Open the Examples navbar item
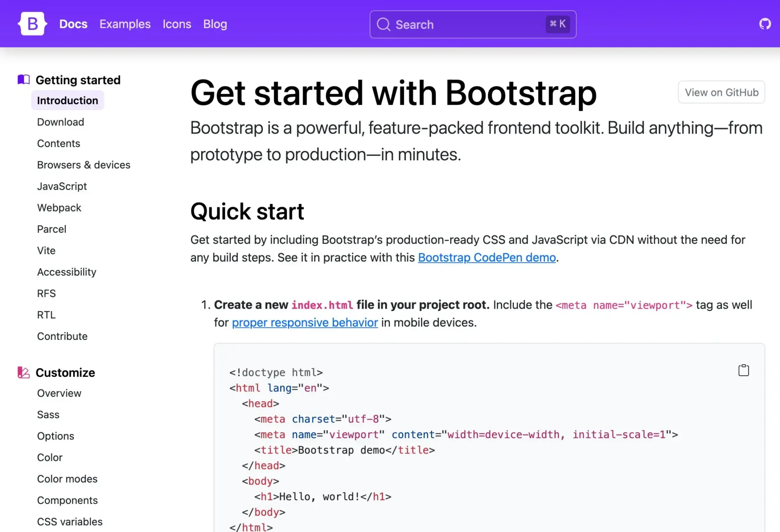This screenshot has width=780, height=532. [125, 24]
